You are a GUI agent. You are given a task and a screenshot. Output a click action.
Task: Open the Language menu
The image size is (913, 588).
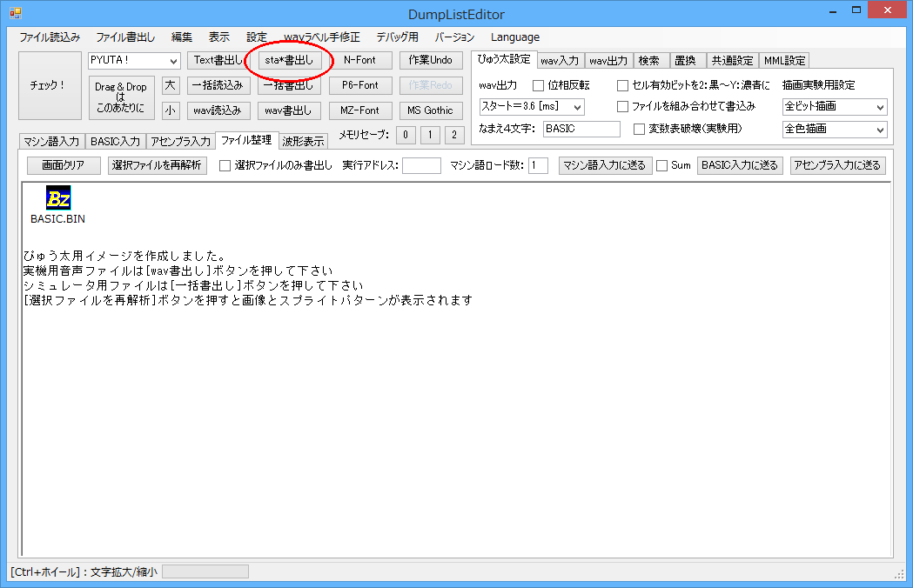click(x=514, y=37)
